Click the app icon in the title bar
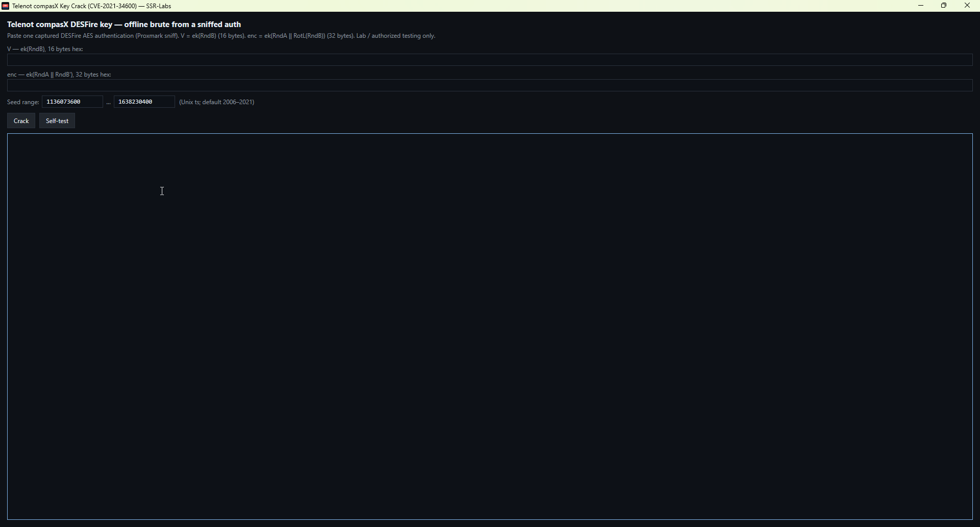980x527 pixels. [6, 6]
